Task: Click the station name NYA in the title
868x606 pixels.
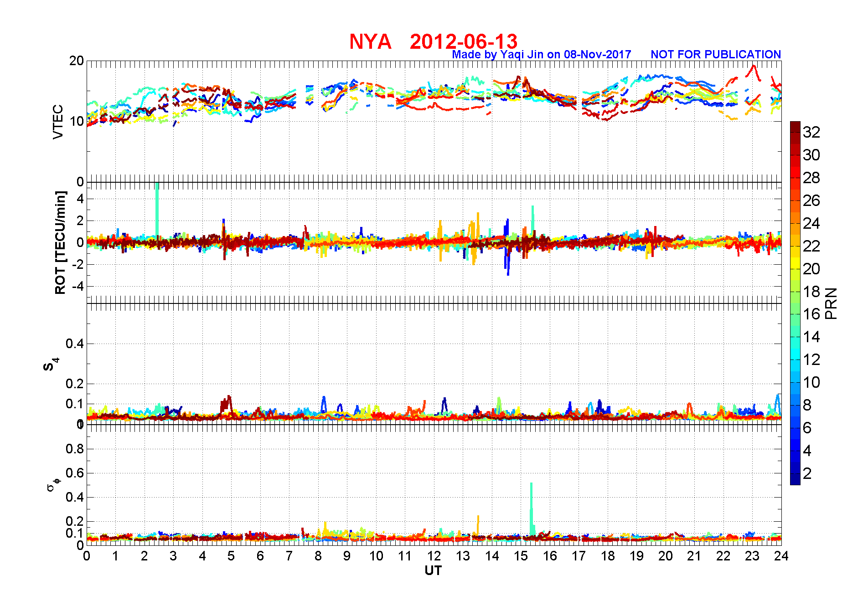Action: pos(370,42)
